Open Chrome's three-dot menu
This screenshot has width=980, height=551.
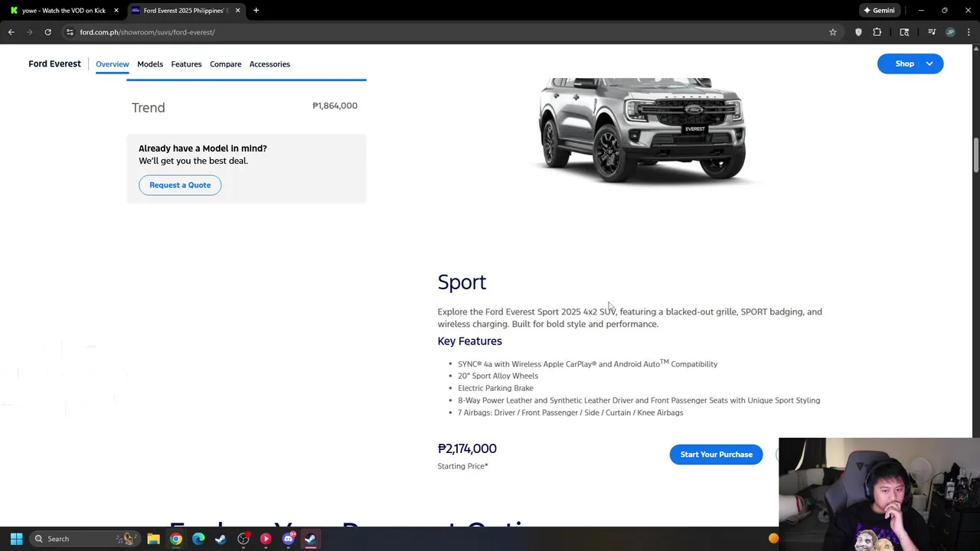tap(969, 32)
